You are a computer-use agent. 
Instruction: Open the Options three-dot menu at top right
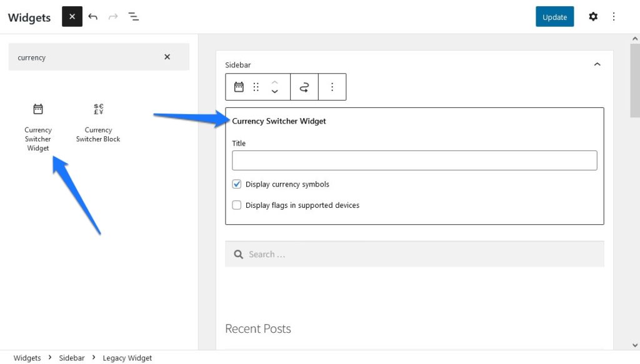(x=614, y=17)
